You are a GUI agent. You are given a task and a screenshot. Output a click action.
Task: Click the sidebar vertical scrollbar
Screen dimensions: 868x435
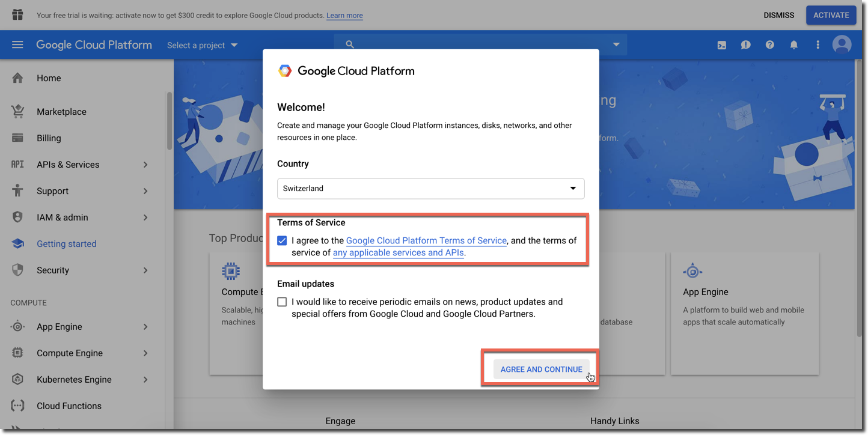pos(170,120)
